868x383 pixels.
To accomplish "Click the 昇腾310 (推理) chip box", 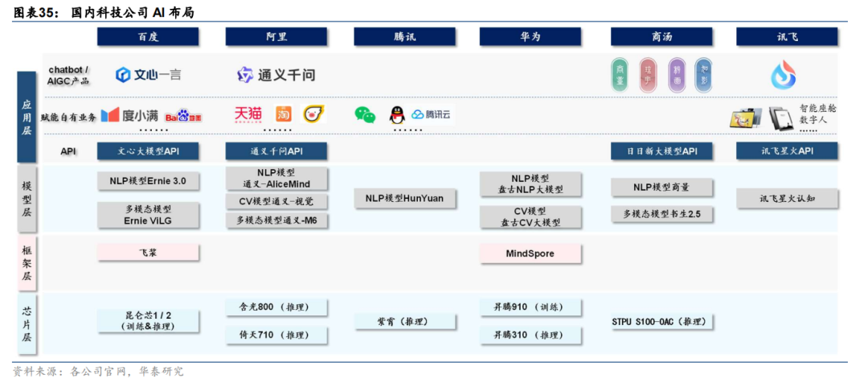I will click(530, 335).
